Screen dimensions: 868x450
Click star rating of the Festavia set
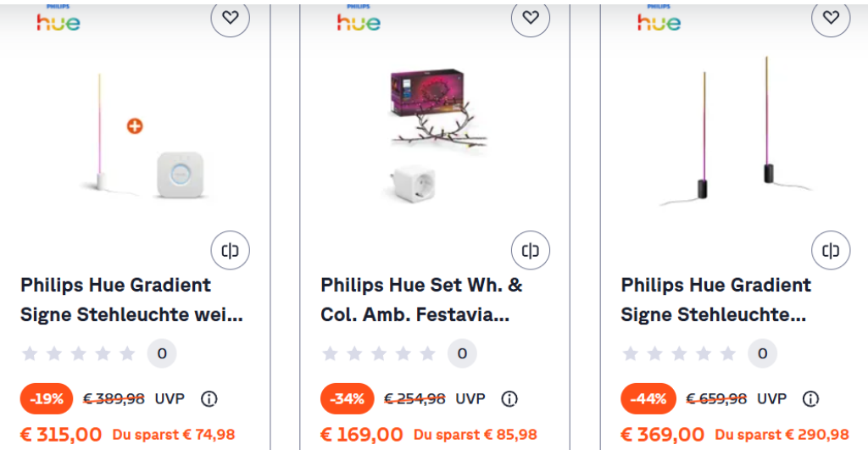(x=379, y=353)
